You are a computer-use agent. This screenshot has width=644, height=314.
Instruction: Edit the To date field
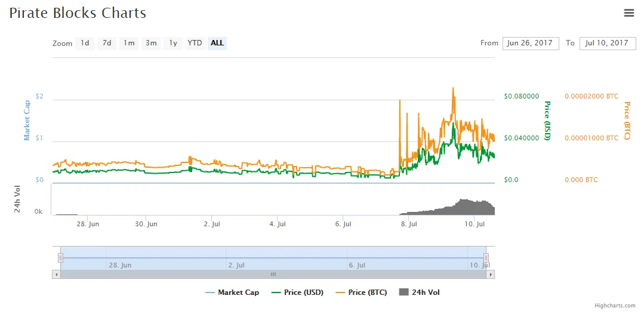point(608,43)
